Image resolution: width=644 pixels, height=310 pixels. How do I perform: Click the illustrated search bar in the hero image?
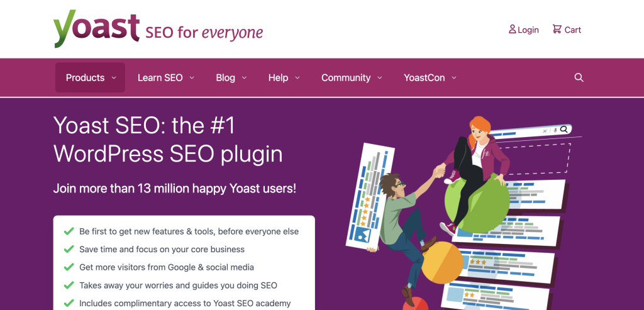[530, 131]
